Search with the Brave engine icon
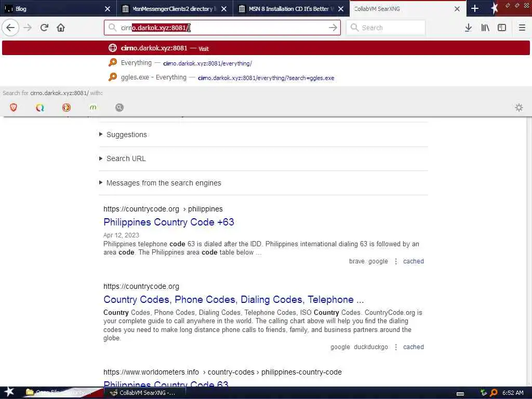Screen dimensions: 532x399 point(14,108)
